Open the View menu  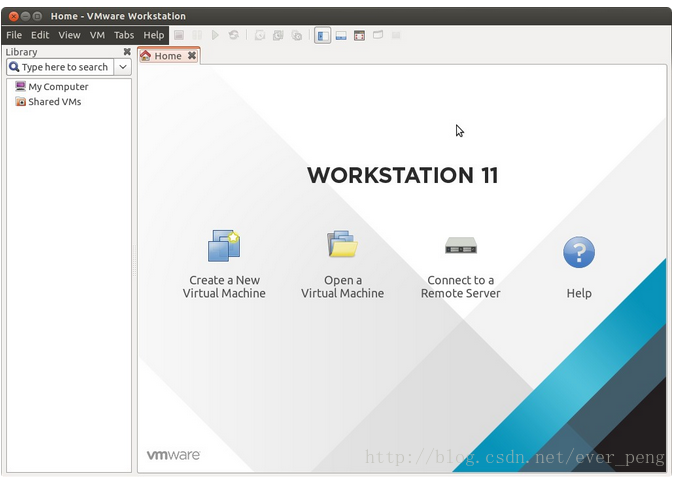(x=69, y=35)
